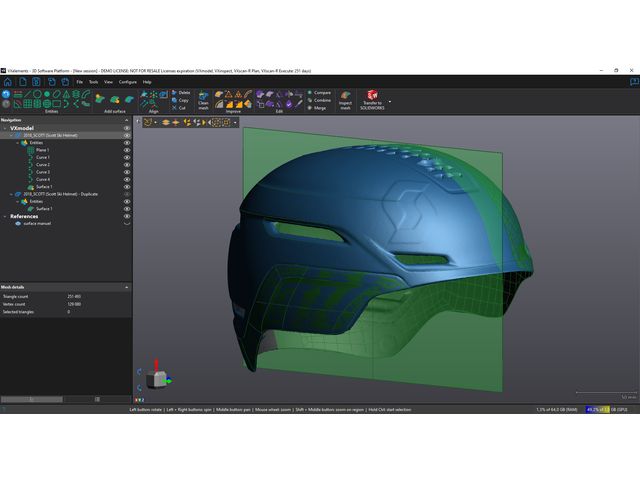
Task: Collapse the VXmodel tree section
Action: pos(5,128)
